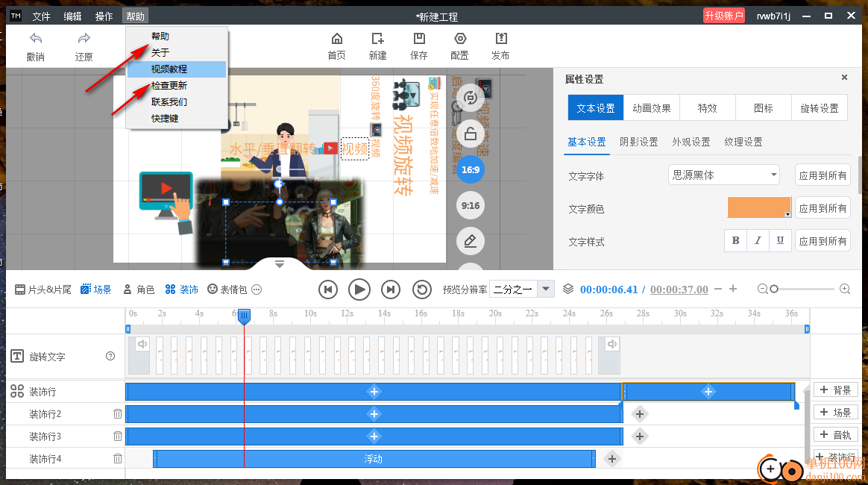Image resolution: width=868 pixels, height=485 pixels.
Task: Open the 帮助 menu in menu bar
Action: [135, 16]
